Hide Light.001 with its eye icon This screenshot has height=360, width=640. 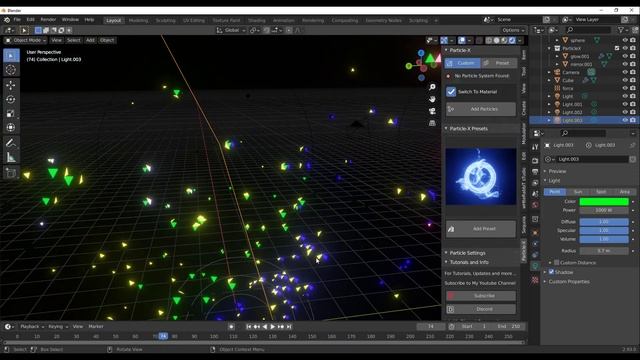(x=625, y=104)
